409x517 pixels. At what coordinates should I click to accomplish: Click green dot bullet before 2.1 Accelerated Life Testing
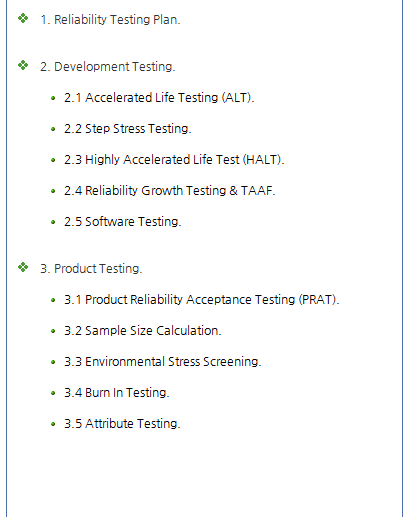(x=53, y=98)
